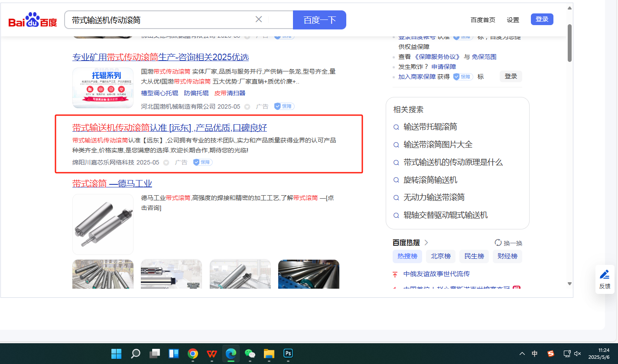This screenshot has width=618, height=364.
Task: Open the 托辊系列 ad thumbnail
Action: click(103, 88)
